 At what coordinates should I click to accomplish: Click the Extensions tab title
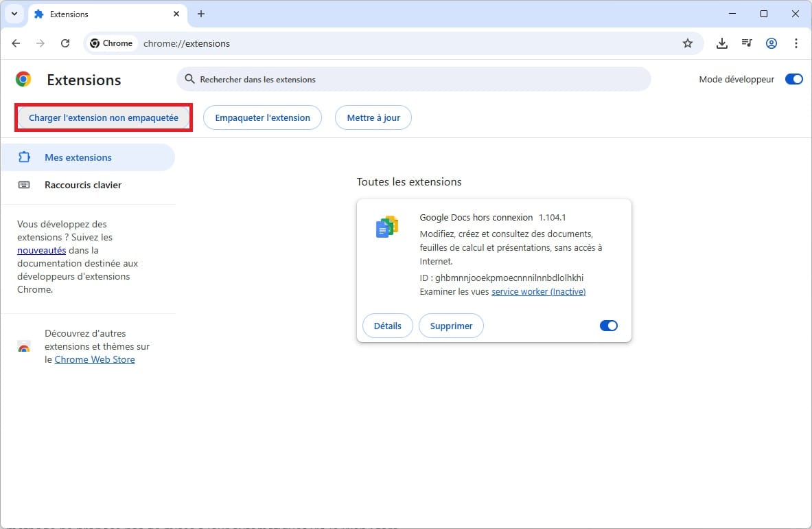[x=69, y=14]
